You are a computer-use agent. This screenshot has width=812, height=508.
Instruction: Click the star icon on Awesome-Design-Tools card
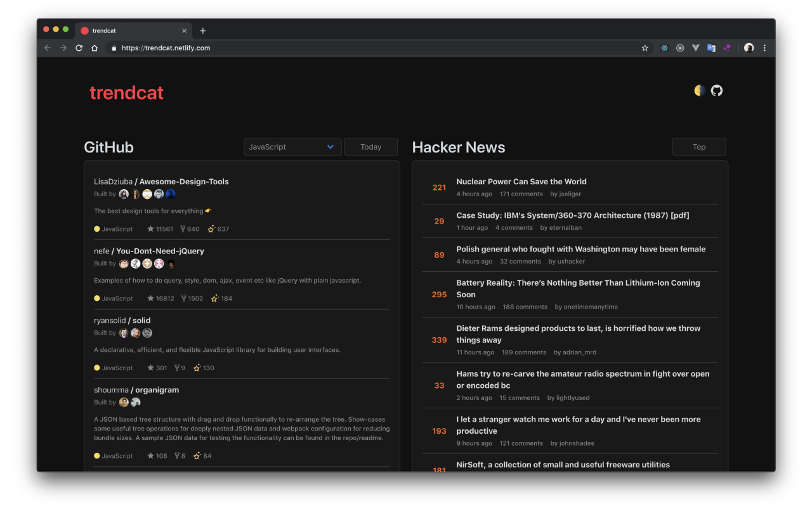coord(151,229)
